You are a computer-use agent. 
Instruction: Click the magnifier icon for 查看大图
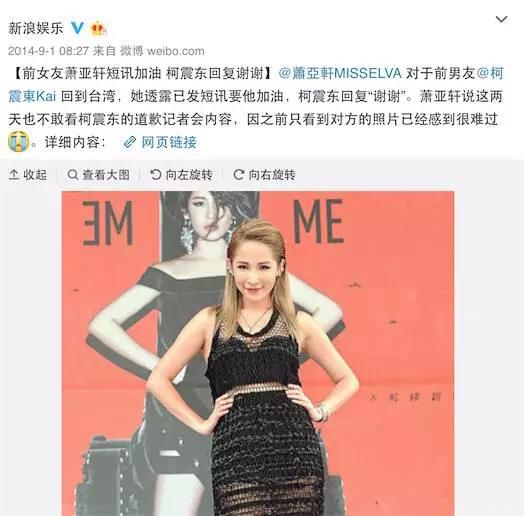(x=73, y=175)
